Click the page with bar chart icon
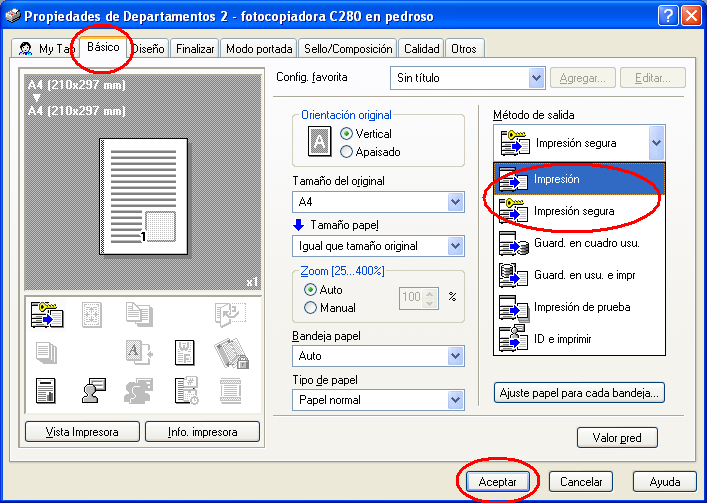The width and height of the screenshot is (707, 503). coord(46,390)
